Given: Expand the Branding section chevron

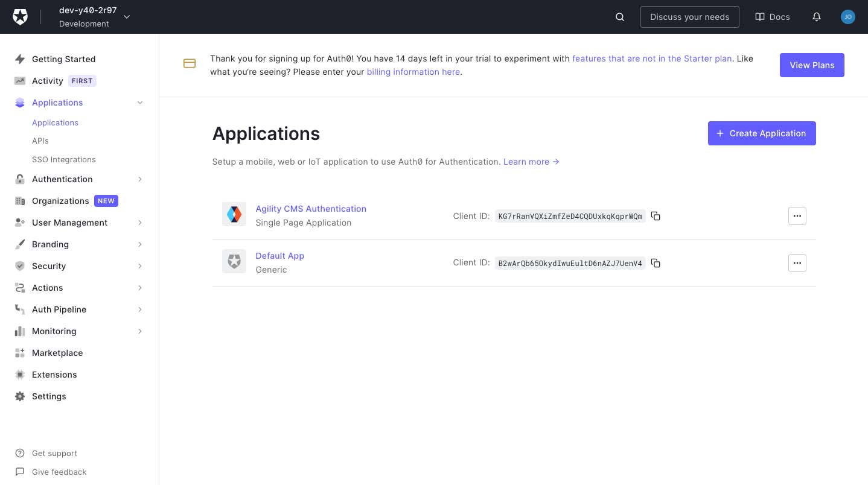Looking at the screenshot, I should pyautogui.click(x=140, y=244).
